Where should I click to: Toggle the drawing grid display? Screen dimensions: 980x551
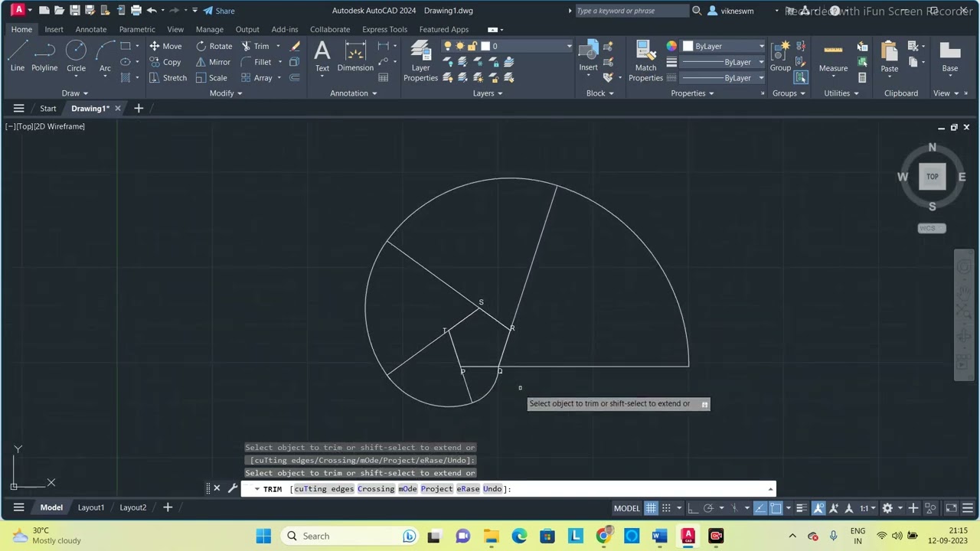(651, 508)
